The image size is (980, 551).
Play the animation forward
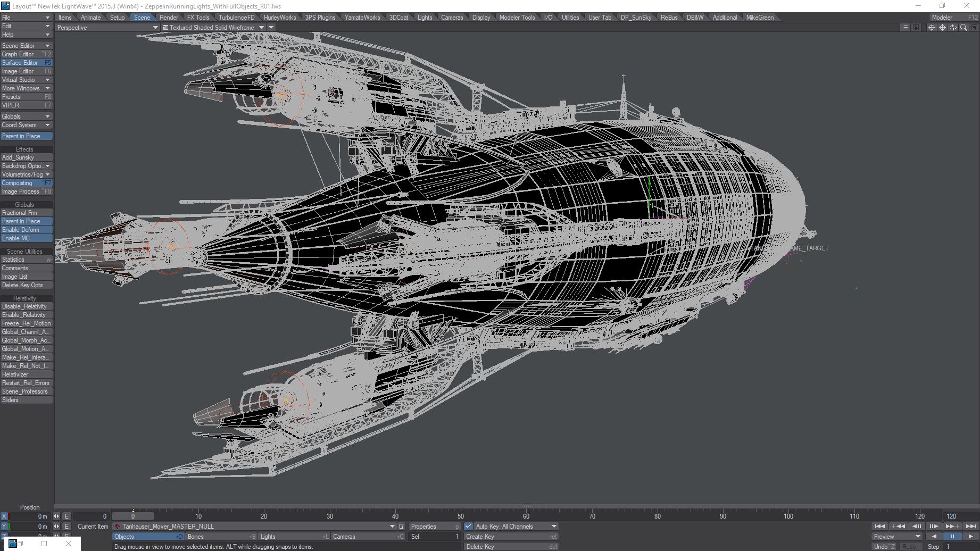970,537
